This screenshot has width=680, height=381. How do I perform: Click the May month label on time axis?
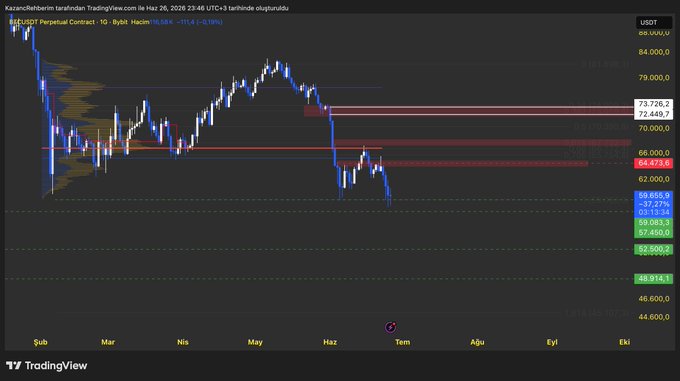[x=255, y=342]
